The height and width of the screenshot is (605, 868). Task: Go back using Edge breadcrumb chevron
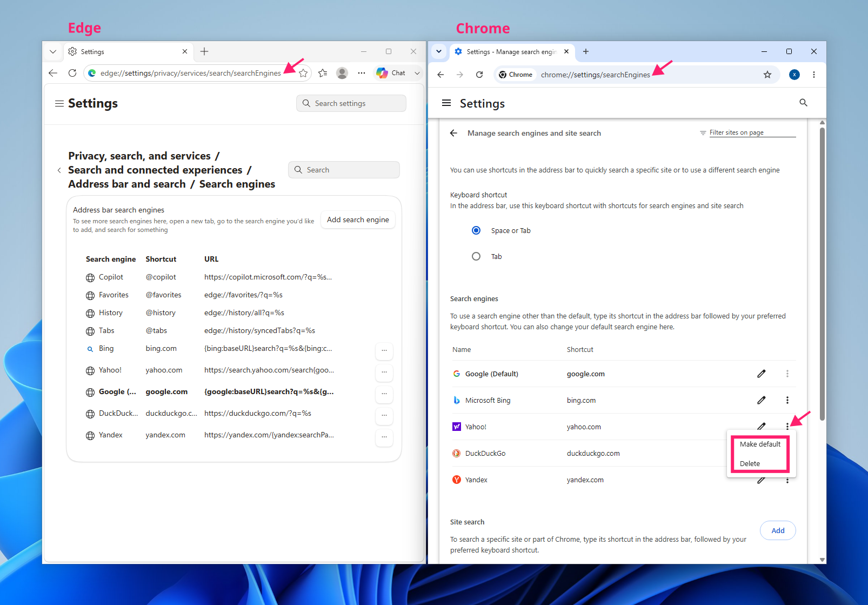point(59,170)
